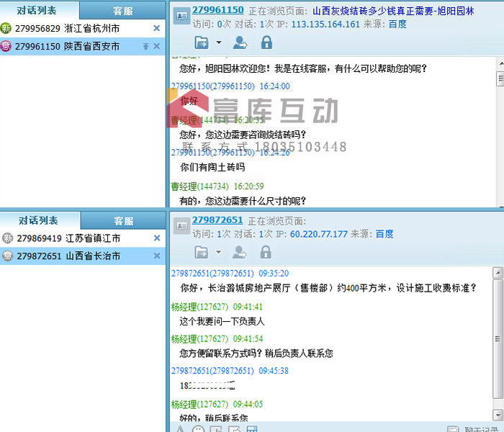Click sender label 杨经理(127627) 09:41:54
Viewport: 504px width, 432px height.
pyautogui.click(x=217, y=339)
